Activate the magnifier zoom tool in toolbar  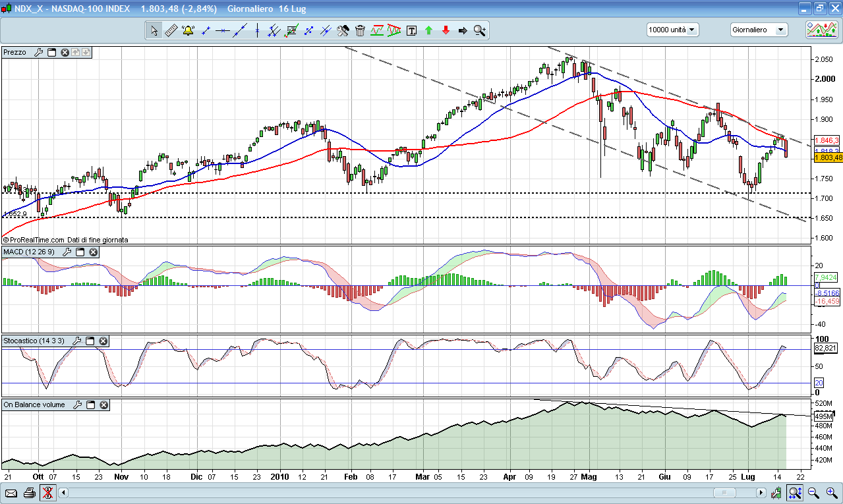(x=479, y=30)
